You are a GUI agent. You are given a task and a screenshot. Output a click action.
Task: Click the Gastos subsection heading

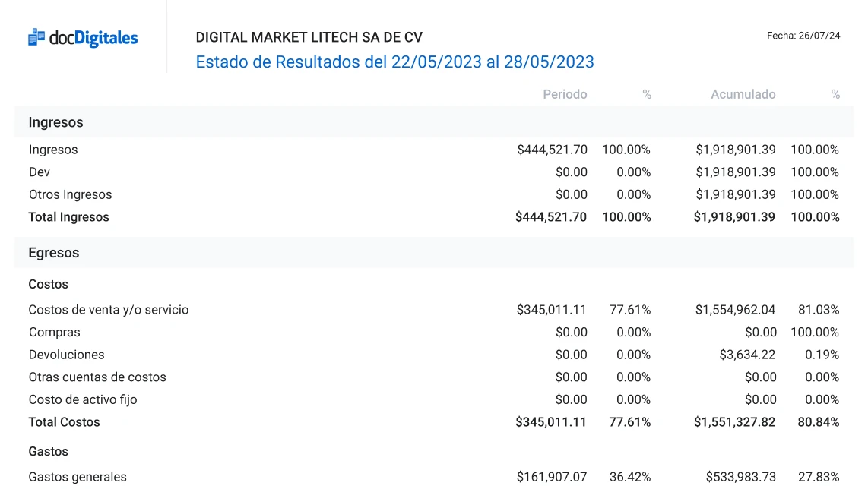(48, 451)
